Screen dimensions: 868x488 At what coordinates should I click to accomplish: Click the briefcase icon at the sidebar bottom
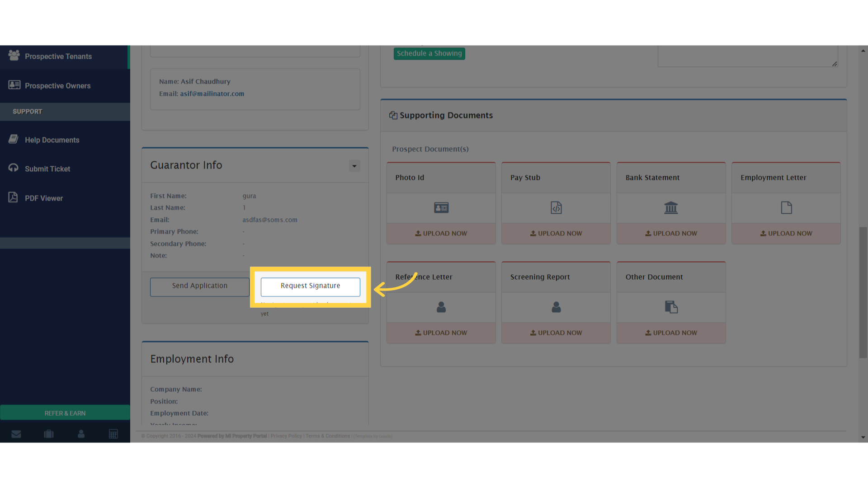point(49,434)
